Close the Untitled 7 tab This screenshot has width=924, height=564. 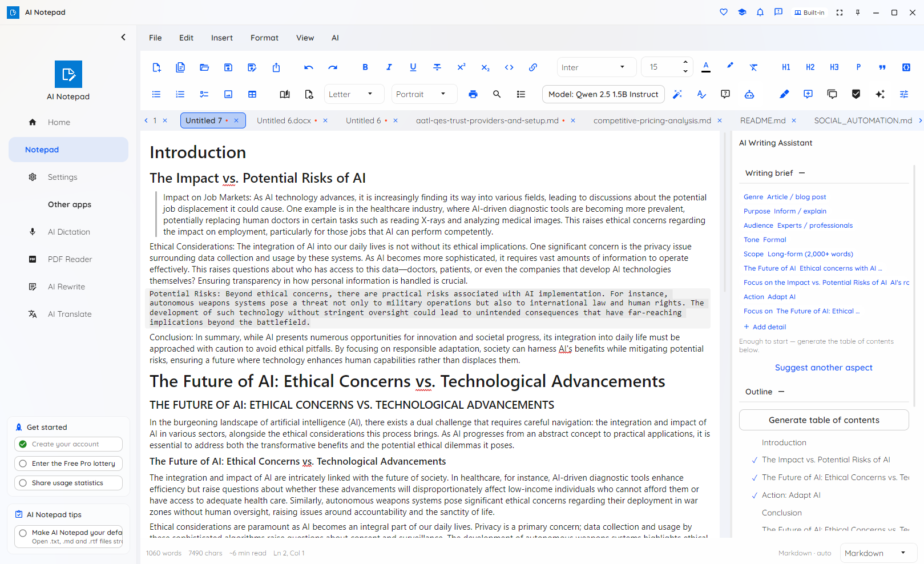pyautogui.click(x=236, y=120)
